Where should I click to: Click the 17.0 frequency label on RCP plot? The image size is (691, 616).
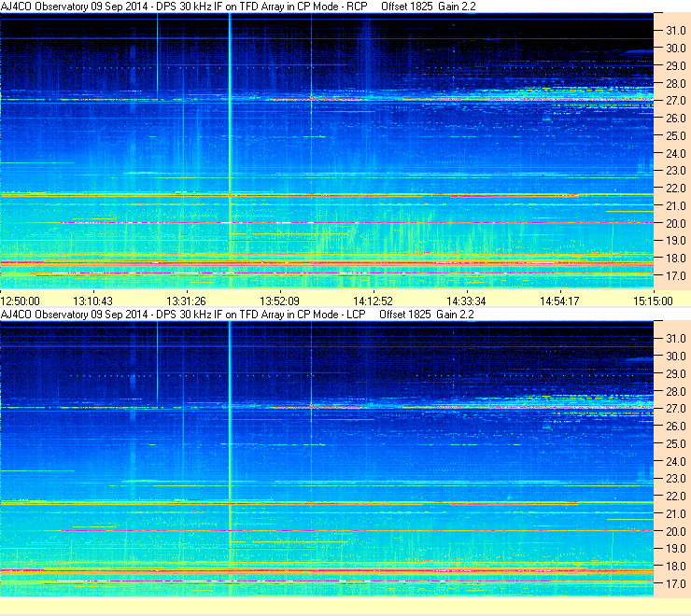click(675, 276)
